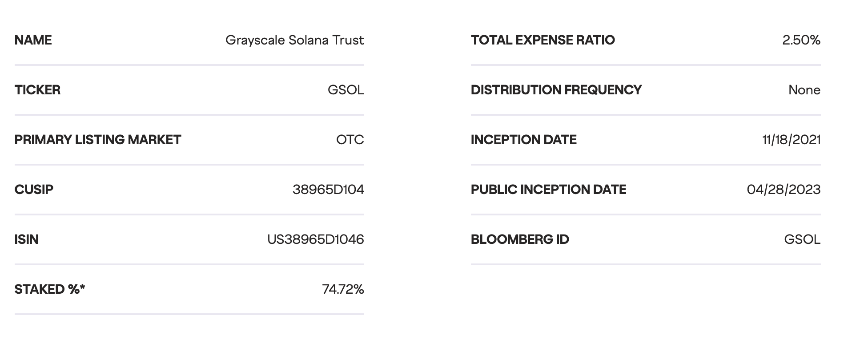Image resolution: width=868 pixels, height=340 pixels.
Task: Click the ISIN label
Action: (x=27, y=239)
